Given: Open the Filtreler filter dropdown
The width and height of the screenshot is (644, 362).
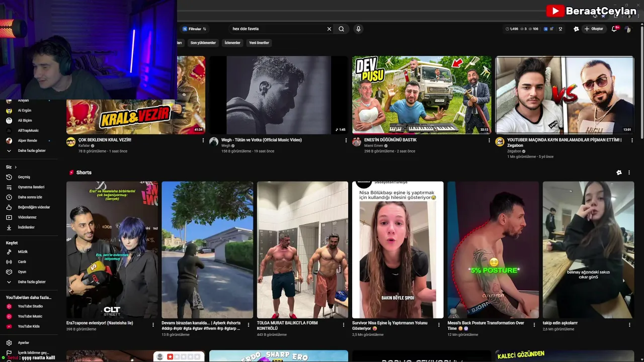Looking at the screenshot, I should point(194,29).
